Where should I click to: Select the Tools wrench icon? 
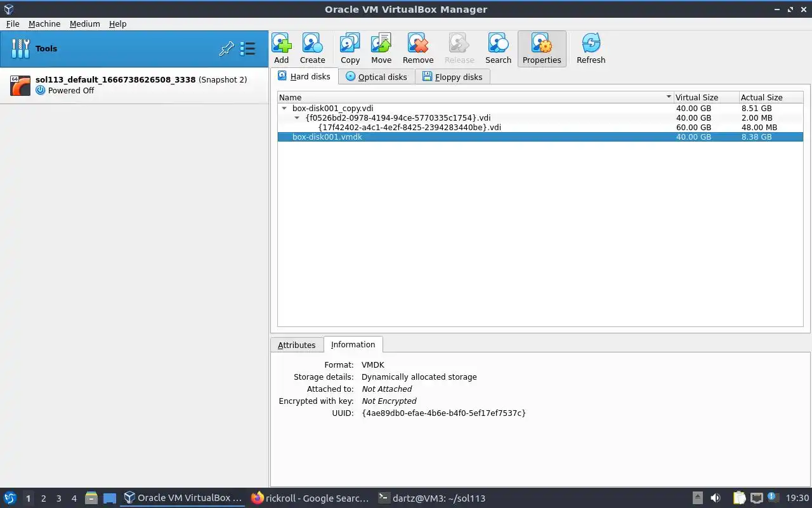click(20, 48)
